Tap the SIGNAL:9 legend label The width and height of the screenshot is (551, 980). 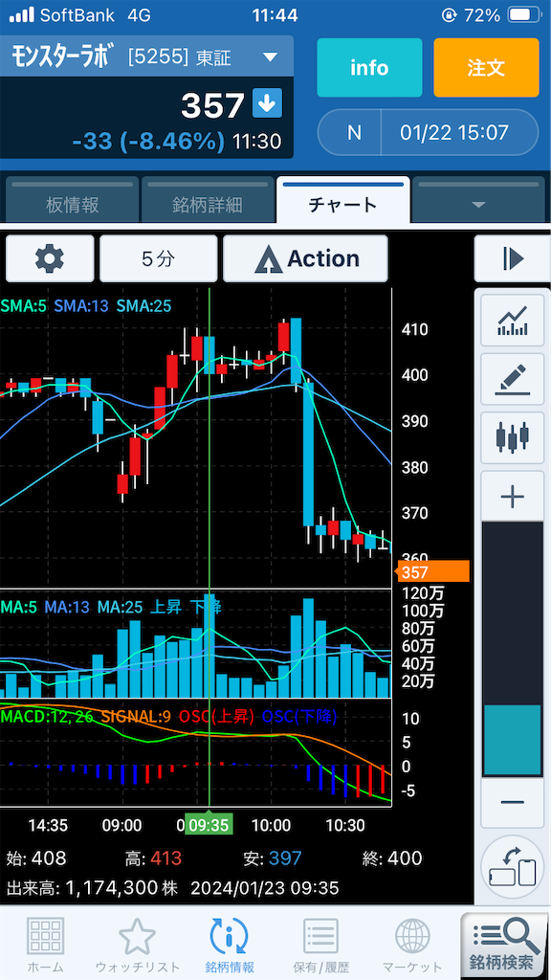[x=136, y=718]
